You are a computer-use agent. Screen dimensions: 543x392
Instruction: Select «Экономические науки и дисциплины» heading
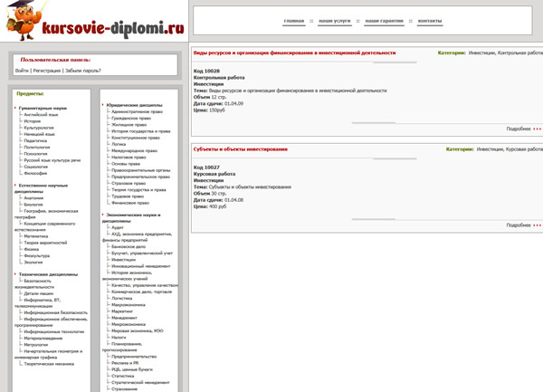[x=131, y=218]
